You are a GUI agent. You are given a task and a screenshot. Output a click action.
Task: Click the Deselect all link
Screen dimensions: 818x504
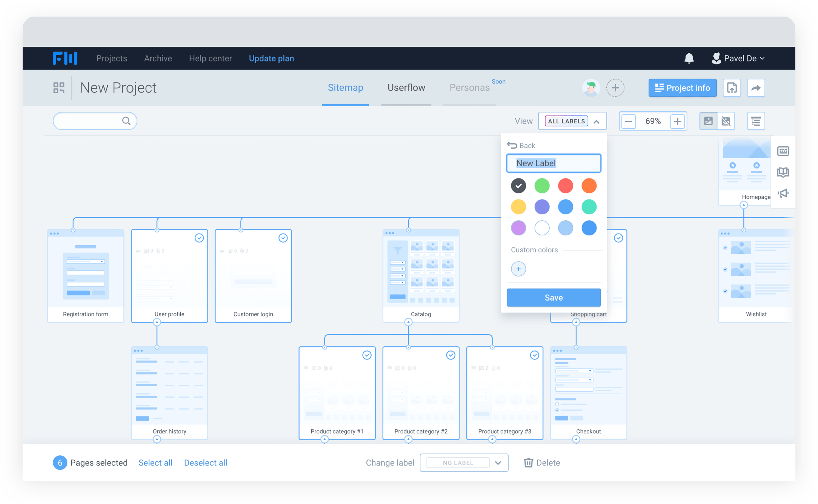pyautogui.click(x=205, y=463)
